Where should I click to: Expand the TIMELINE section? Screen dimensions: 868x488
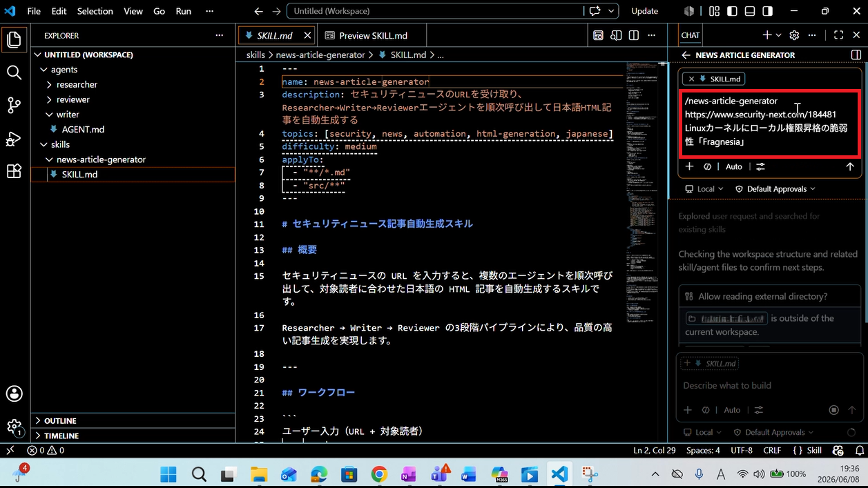pyautogui.click(x=133, y=436)
